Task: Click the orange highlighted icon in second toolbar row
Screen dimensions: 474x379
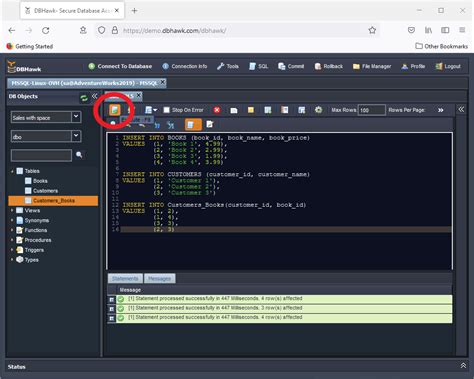Action: 193,125
